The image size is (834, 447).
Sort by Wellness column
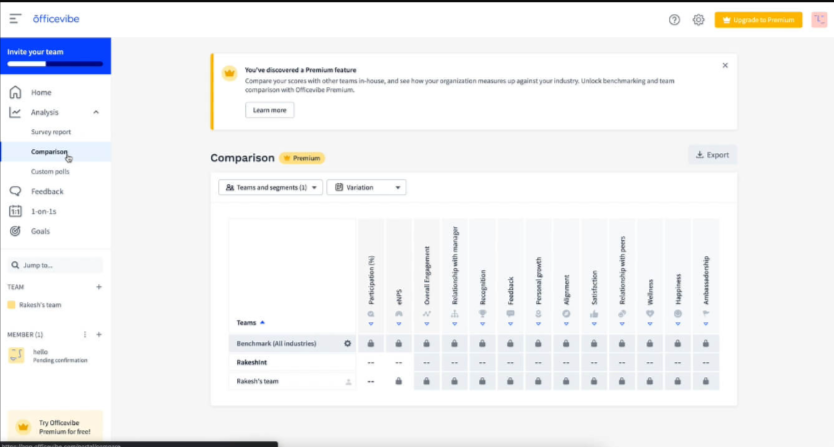tap(650, 324)
